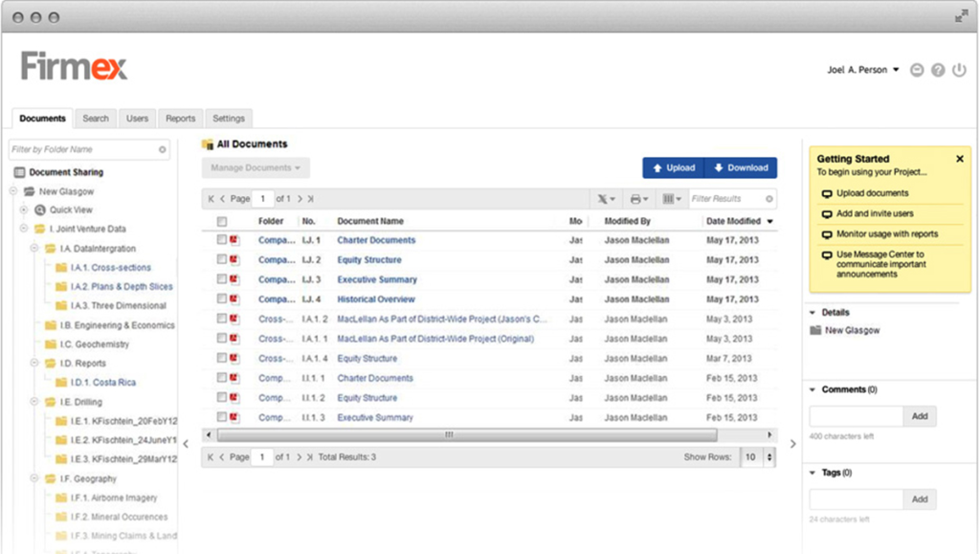Open the column chooser icon

tap(672, 199)
